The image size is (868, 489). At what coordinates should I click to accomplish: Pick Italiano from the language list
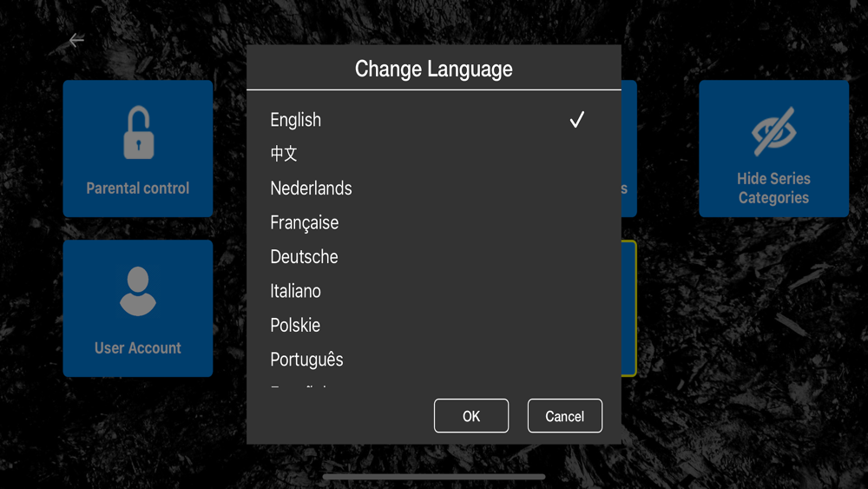click(433, 291)
